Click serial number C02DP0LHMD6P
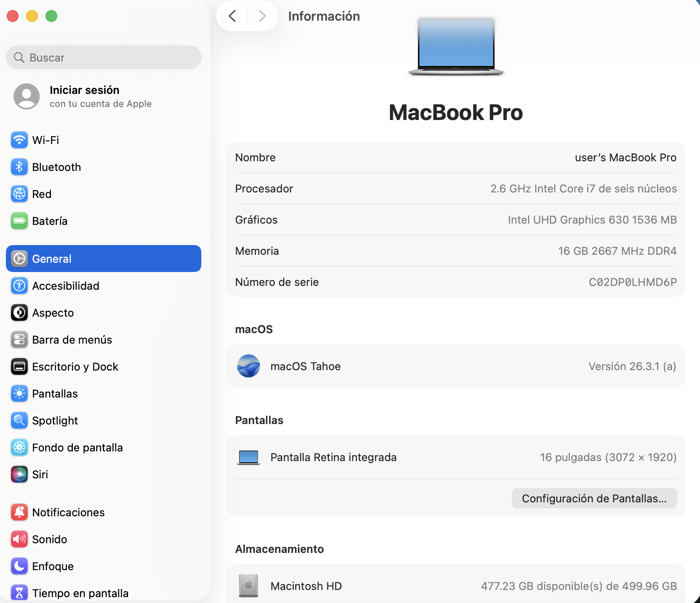 click(x=633, y=282)
